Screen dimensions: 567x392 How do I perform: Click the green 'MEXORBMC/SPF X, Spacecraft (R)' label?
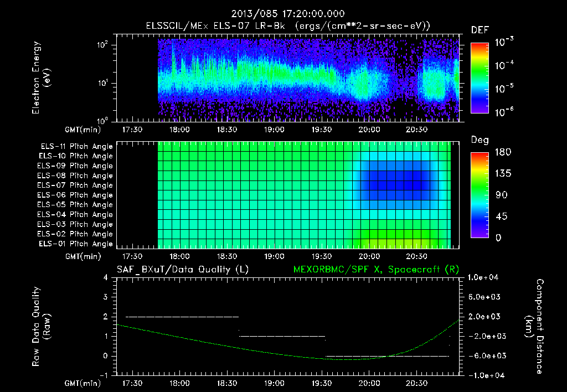376,270
